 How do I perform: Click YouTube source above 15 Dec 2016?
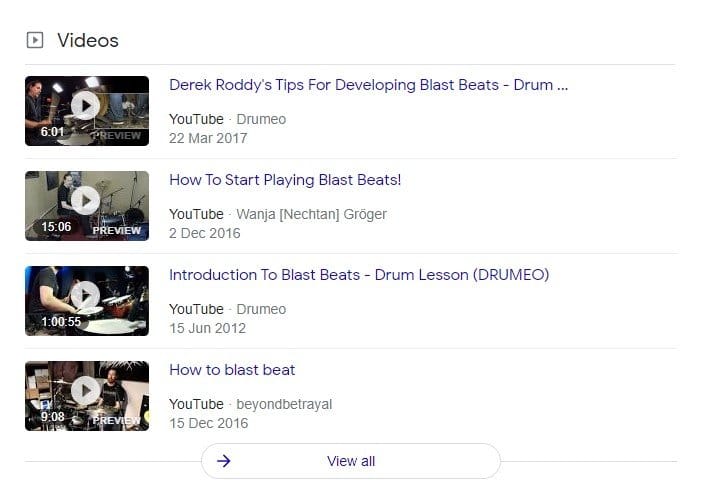[196, 404]
